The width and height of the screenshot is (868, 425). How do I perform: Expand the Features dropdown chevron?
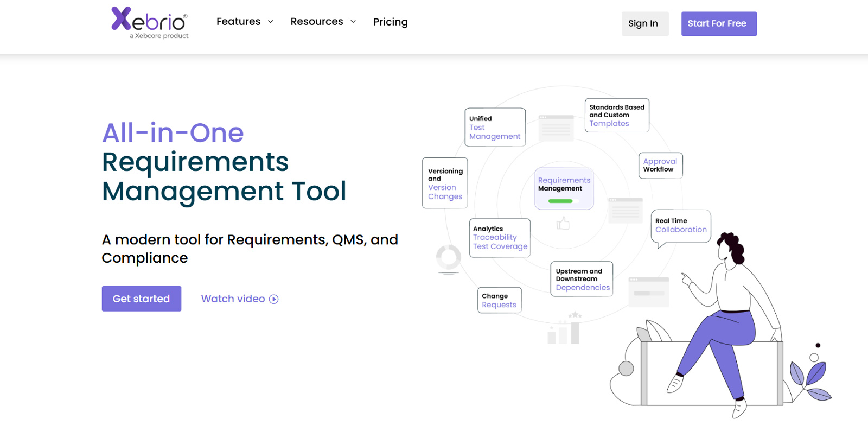tap(271, 22)
